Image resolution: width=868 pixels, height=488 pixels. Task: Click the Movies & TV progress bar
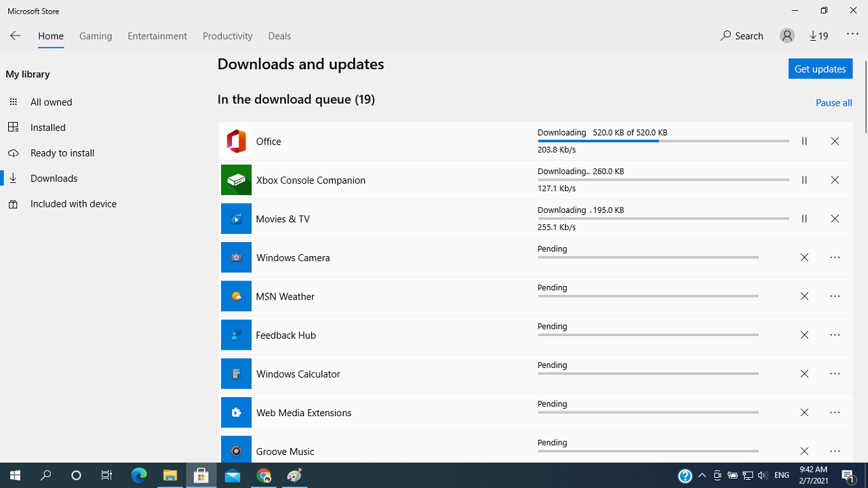[x=663, y=218]
